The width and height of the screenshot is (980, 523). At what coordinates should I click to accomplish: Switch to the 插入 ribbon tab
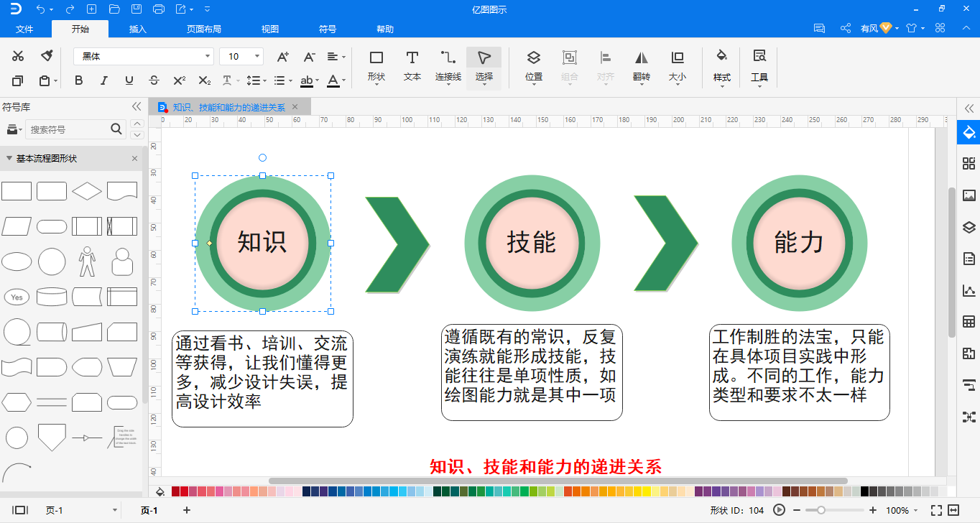137,29
